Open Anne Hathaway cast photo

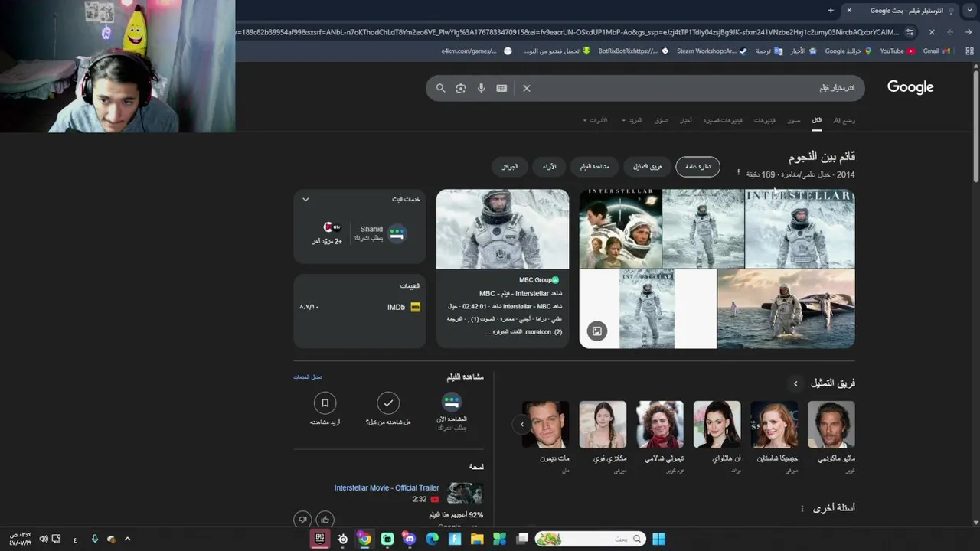(x=717, y=425)
